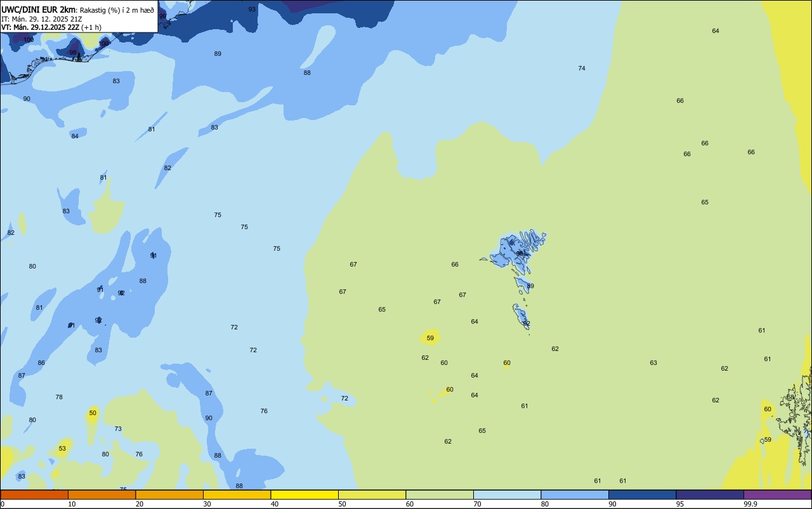This screenshot has width=812, height=509.
Task: Click the '53' value in yellow patch
Action: click(62, 449)
